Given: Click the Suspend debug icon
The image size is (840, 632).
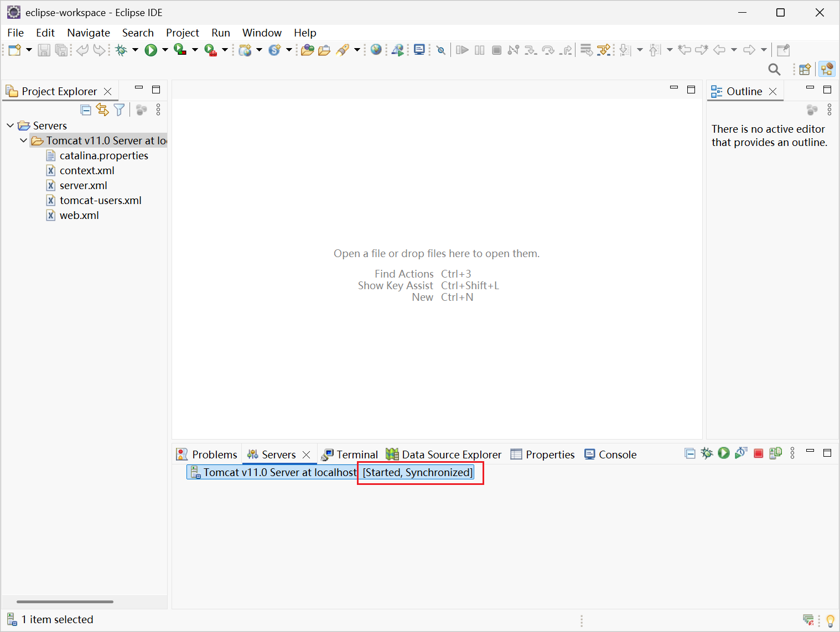Looking at the screenshot, I should 480,50.
